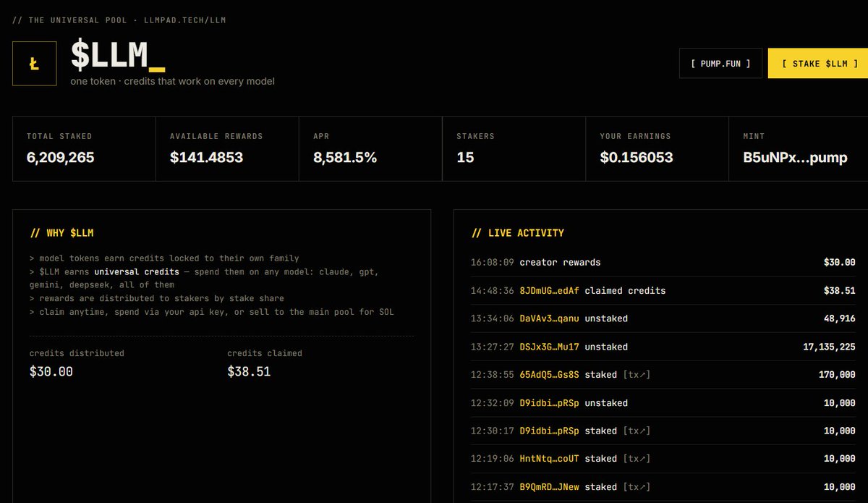
Task: Click the 17,135,225 unstaked amount
Action: (x=829, y=347)
